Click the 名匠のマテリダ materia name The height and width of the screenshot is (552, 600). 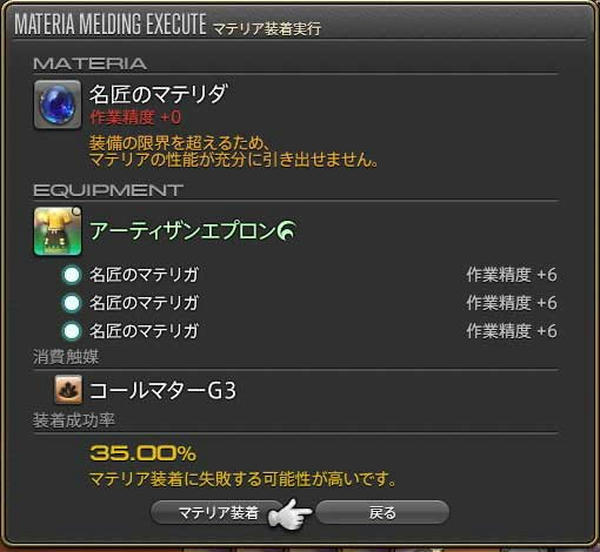tap(159, 94)
